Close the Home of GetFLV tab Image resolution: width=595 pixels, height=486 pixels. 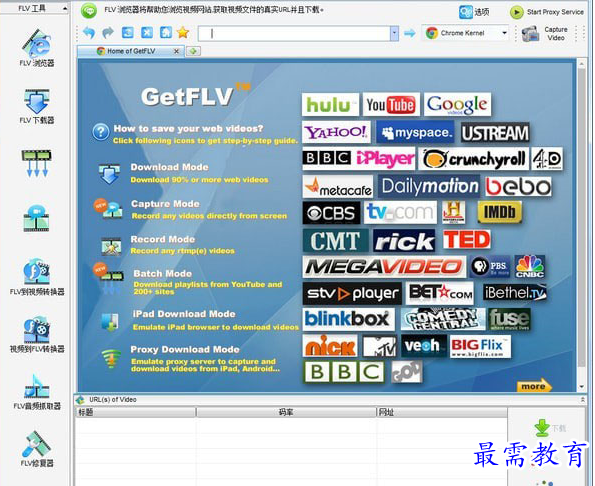176,51
